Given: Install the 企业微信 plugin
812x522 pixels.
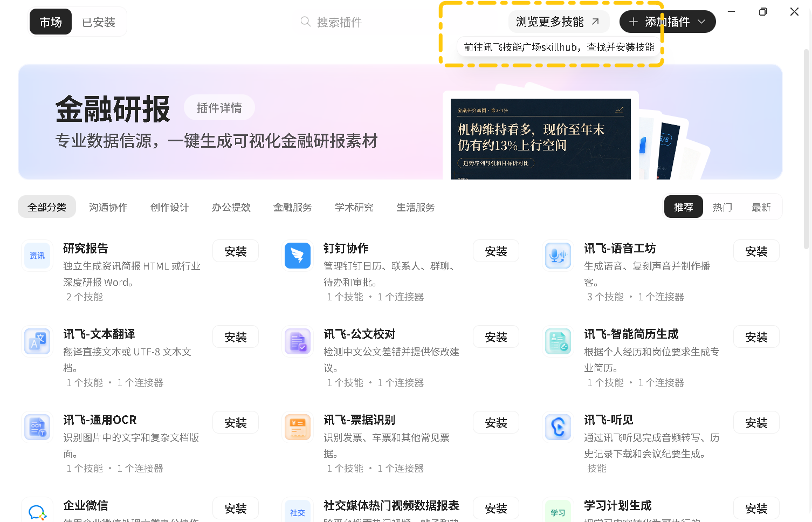Looking at the screenshot, I should coord(236,509).
